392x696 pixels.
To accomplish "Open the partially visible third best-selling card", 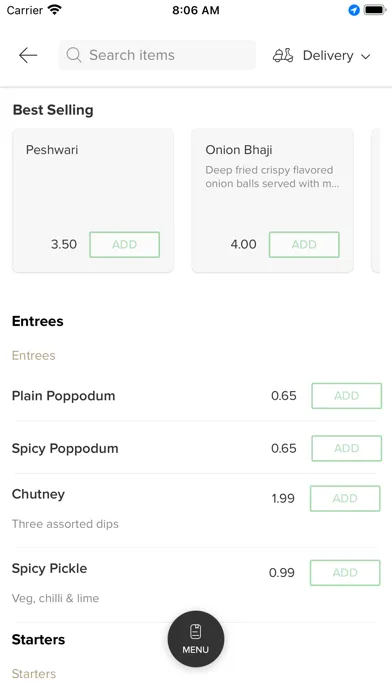I will [x=376, y=201].
